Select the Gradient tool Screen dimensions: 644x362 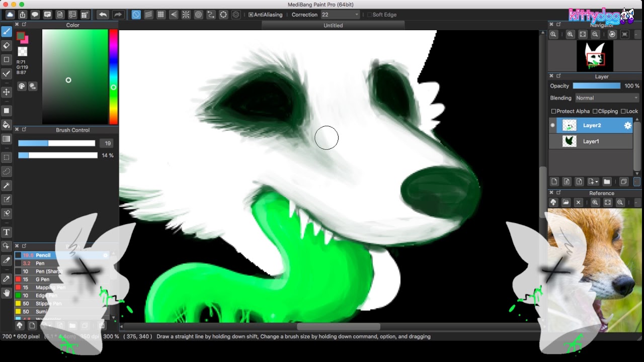[7, 139]
